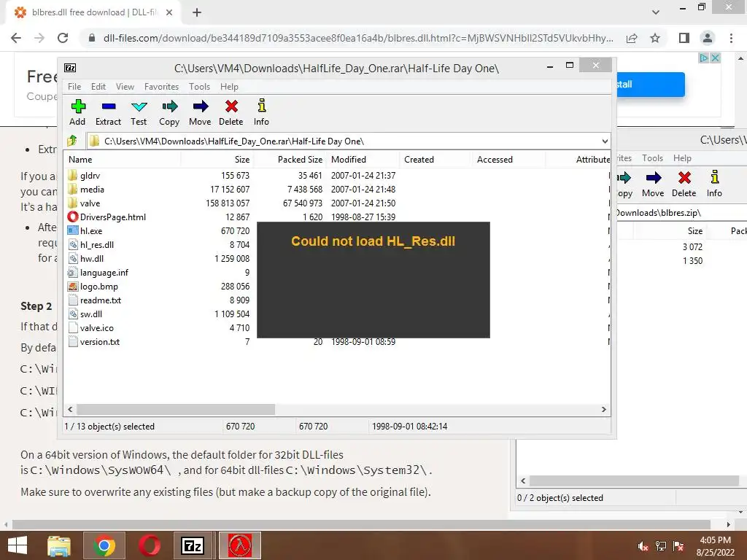The height and width of the screenshot is (560, 747).
Task: Open the Favorites menu
Action: pos(161,87)
